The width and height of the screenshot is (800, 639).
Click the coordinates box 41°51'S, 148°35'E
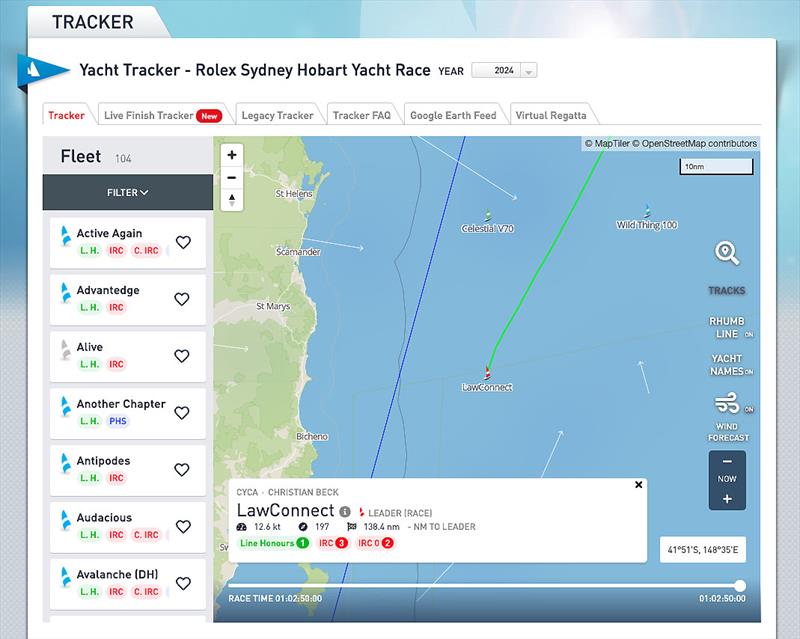point(703,550)
